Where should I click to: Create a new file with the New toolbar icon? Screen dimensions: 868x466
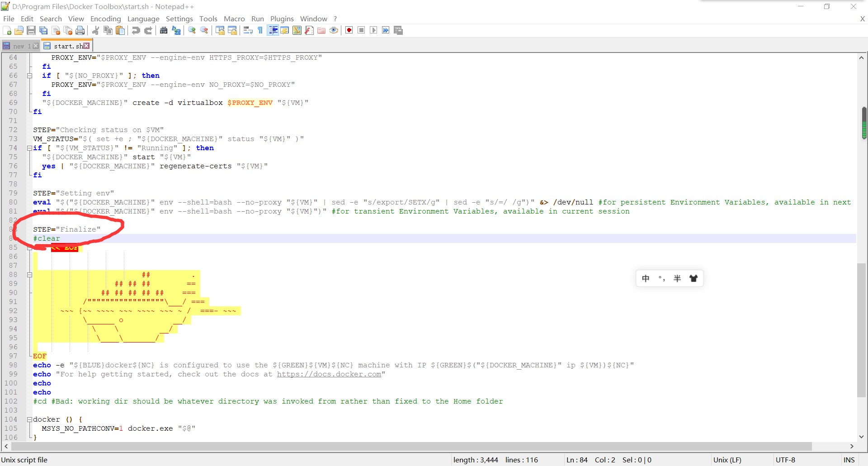pyautogui.click(x=7, y=30)
